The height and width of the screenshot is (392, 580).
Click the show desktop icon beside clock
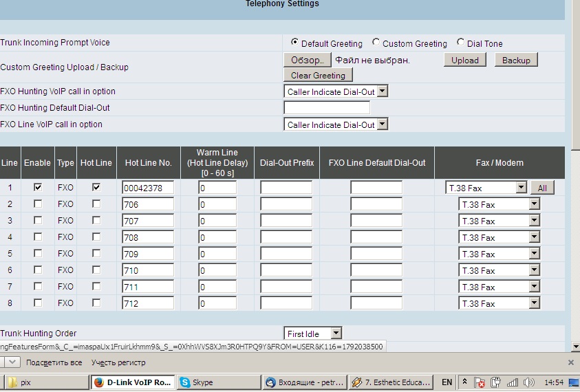pyautogui.click(x=574, y=382)
